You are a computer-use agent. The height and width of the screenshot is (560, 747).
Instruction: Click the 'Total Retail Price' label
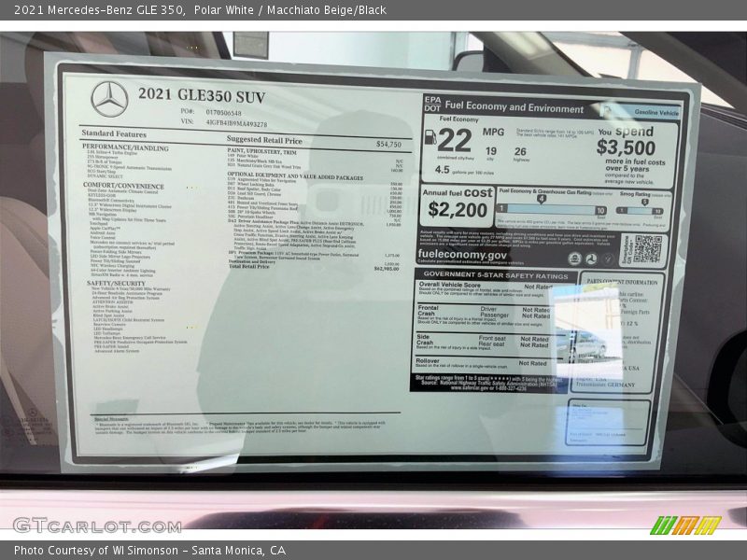248,266
